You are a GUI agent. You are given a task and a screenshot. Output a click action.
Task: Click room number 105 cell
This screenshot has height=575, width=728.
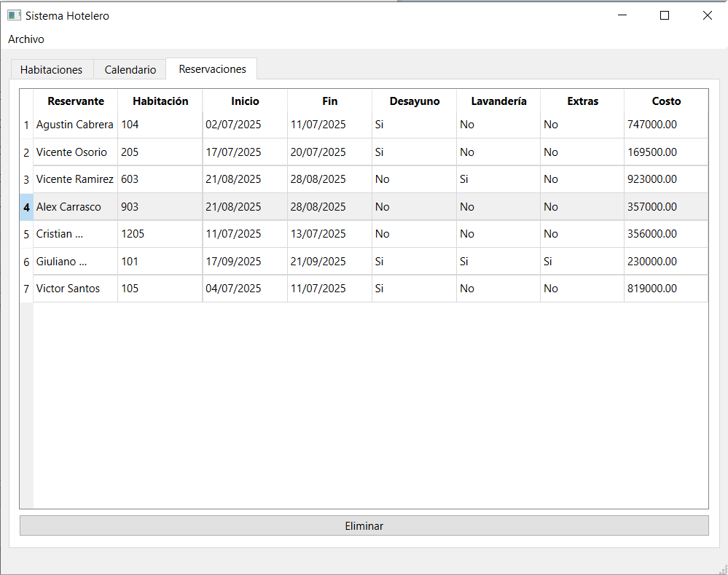click(160, 289)
